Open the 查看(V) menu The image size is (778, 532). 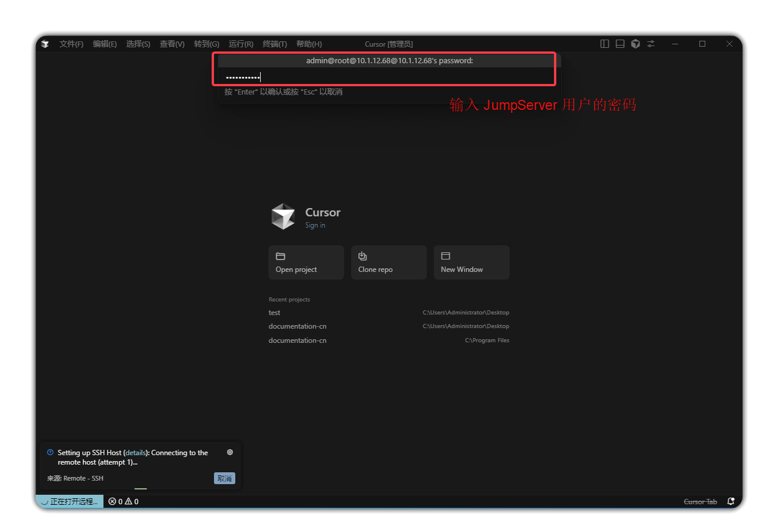pos(172,44)
